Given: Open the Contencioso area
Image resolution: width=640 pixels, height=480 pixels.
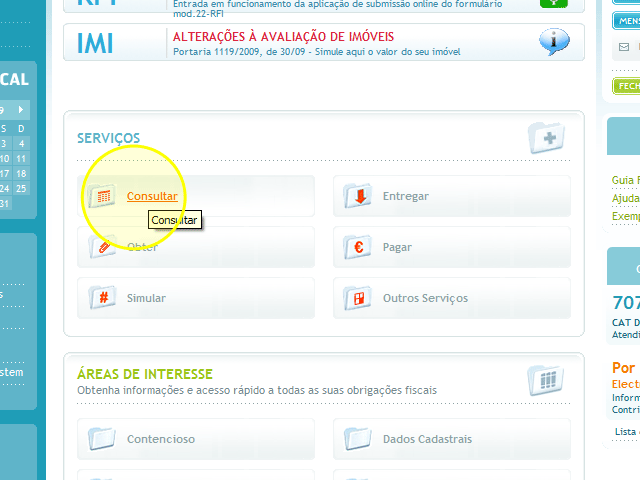Looking at the screenshot, I should click(x=161, y=439).
